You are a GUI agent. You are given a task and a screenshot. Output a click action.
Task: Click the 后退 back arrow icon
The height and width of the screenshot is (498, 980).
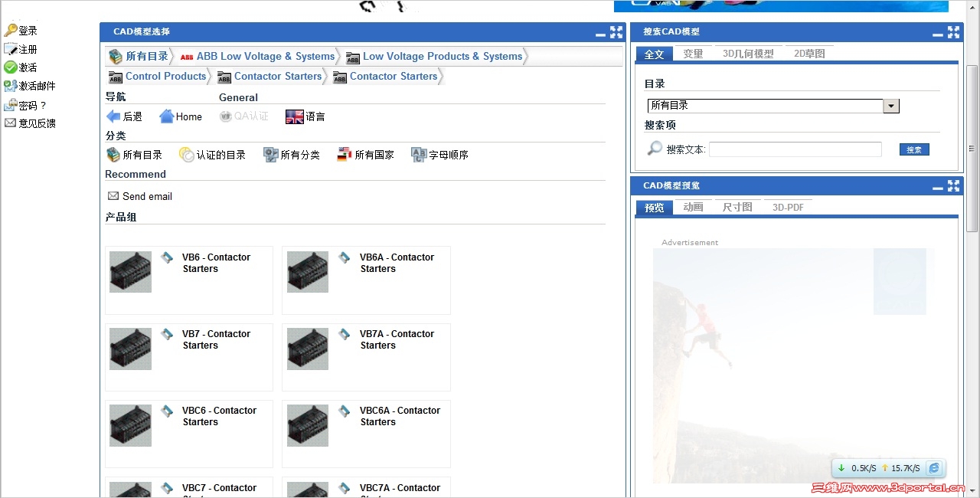(x=113, y=116)
